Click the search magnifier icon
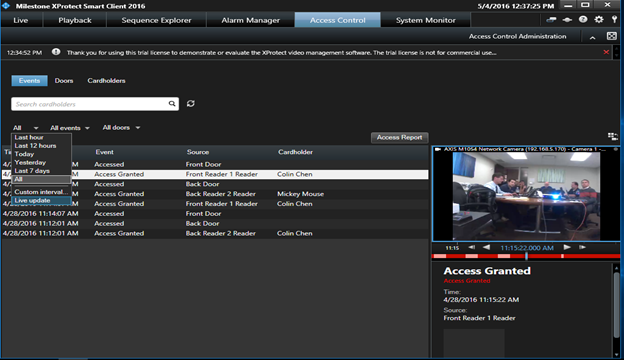Image resolution: width=624 pixels, height=360 pixels. (x=172, y=104)
